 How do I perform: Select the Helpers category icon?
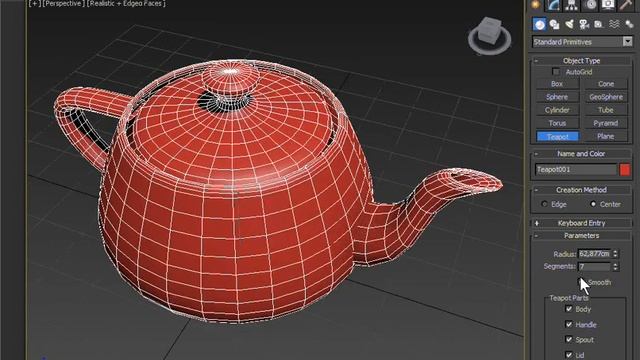point(599,24)
